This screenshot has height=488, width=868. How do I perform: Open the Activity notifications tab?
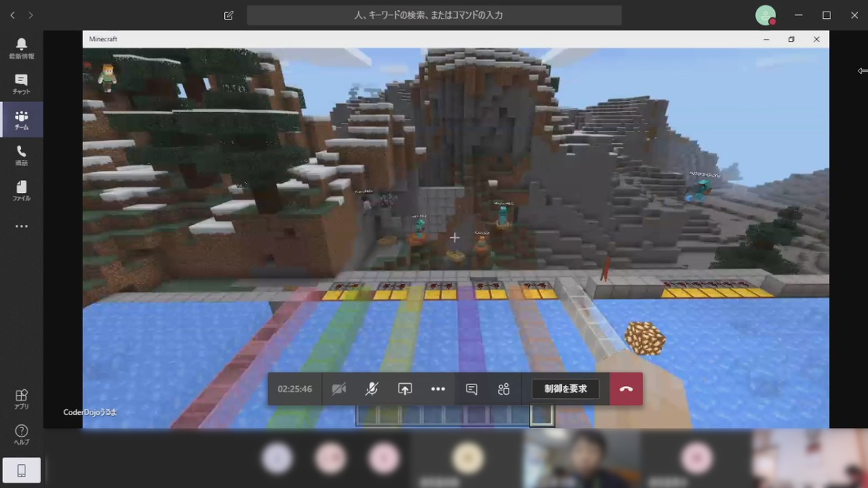tap(21, 48)
